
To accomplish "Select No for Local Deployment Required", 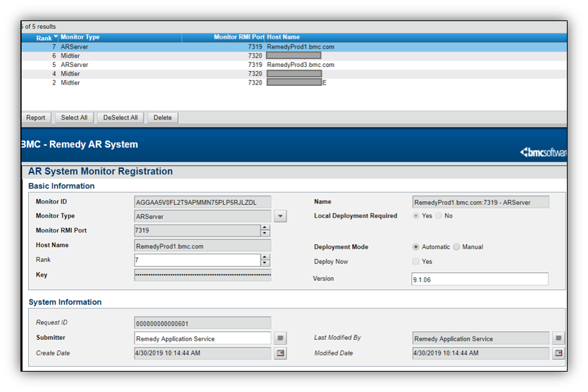I will pos(439,215).
